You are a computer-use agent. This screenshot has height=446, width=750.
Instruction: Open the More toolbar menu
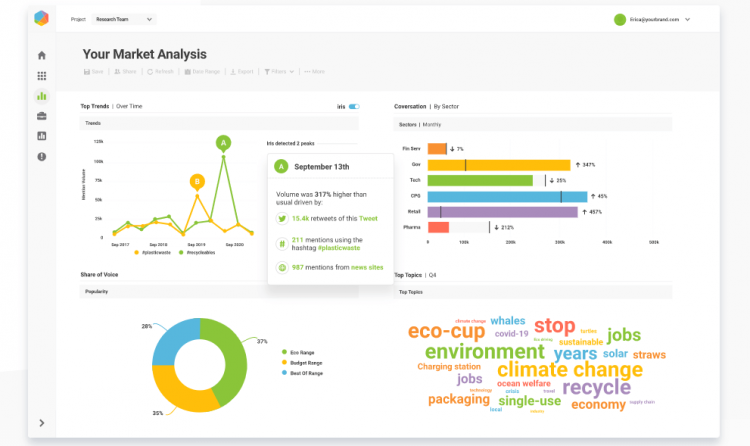pos(314,72)
